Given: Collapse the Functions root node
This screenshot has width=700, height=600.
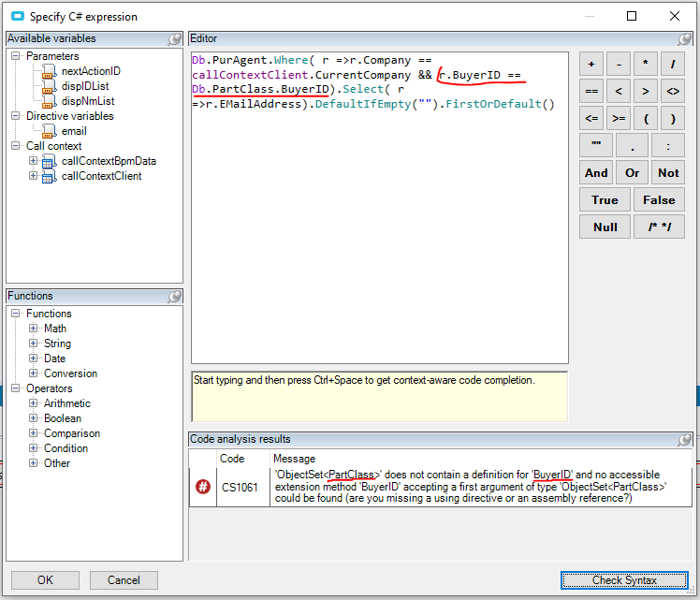Looking at the screenshot, I should click(x=16, y=313).
